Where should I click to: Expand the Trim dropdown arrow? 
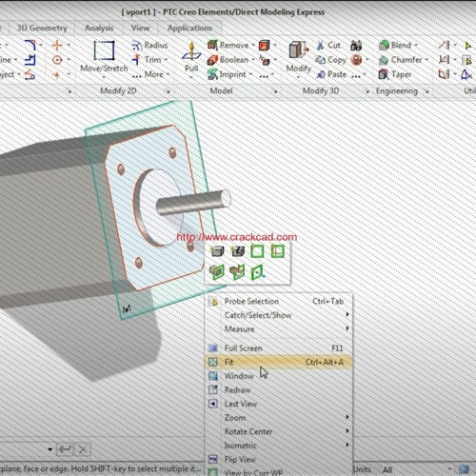(x=166, y=60)
